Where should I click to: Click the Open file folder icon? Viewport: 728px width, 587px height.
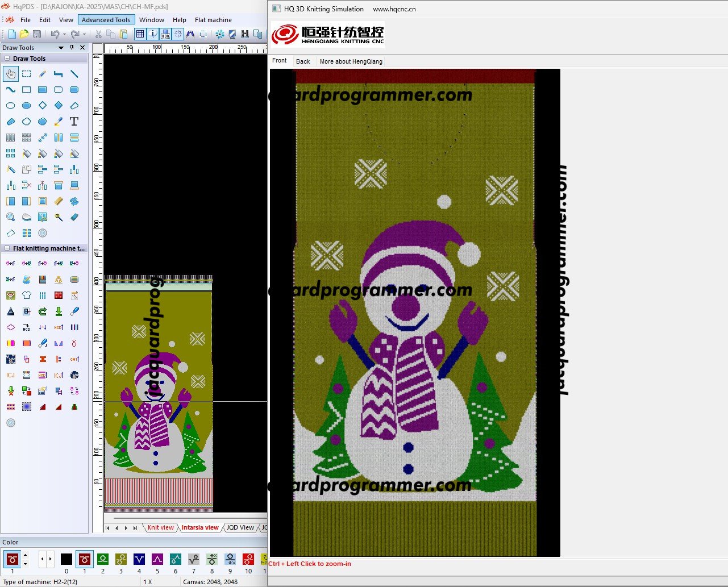tap(24, 34)
